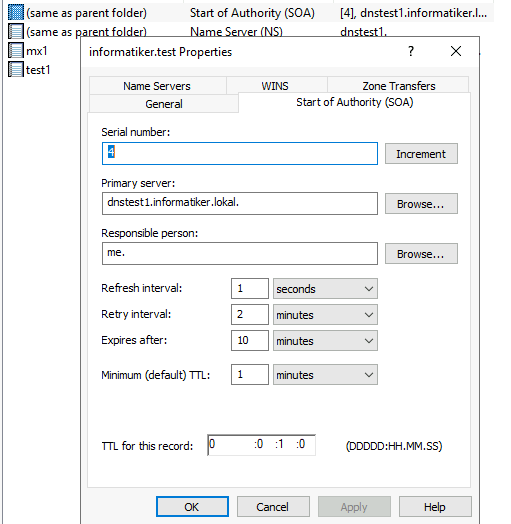Click the question mark help icon in the title bar
511x524 pixels.
[411, 51]
